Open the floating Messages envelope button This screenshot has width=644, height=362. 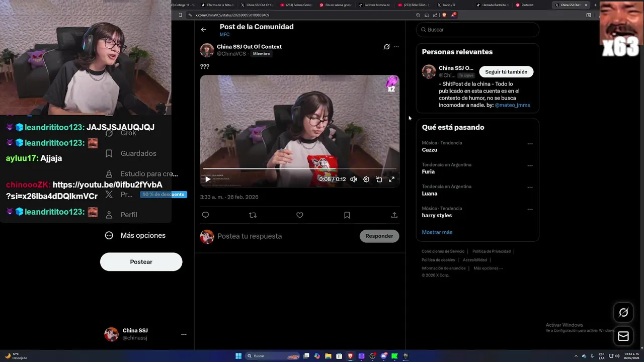(x=623, y=336)
